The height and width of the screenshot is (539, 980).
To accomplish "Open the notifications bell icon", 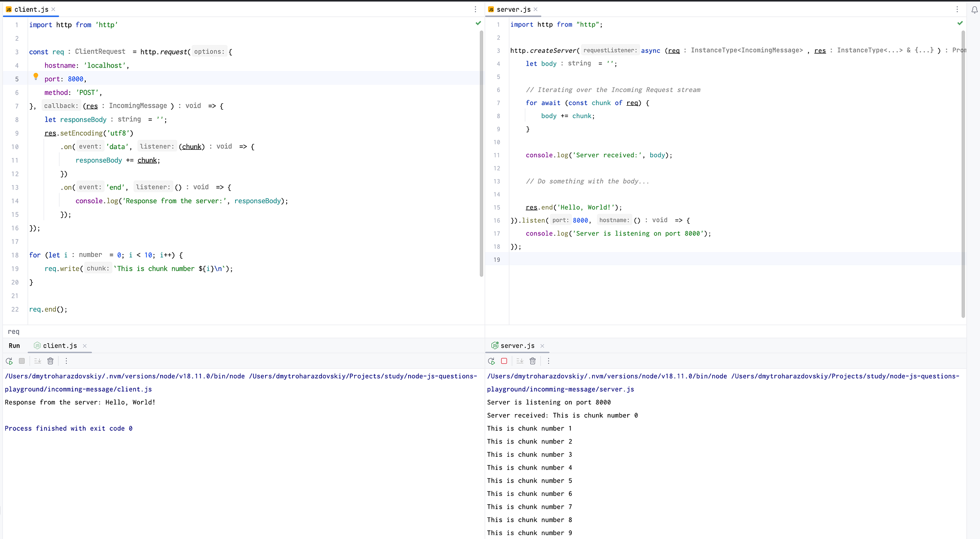I will [974, 9].
